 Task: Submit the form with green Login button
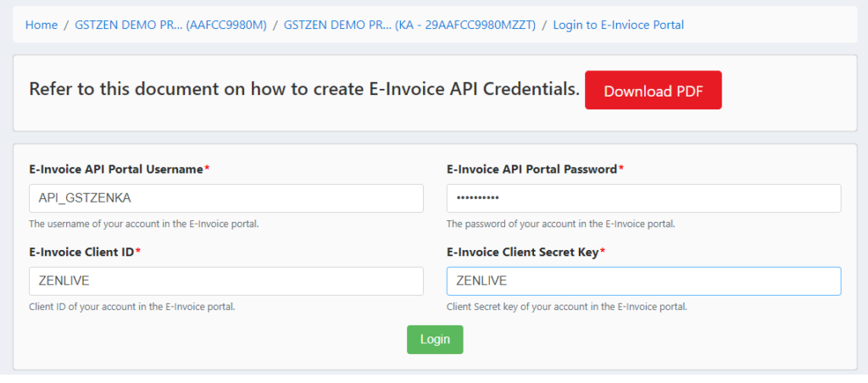[x=435, y=339]
